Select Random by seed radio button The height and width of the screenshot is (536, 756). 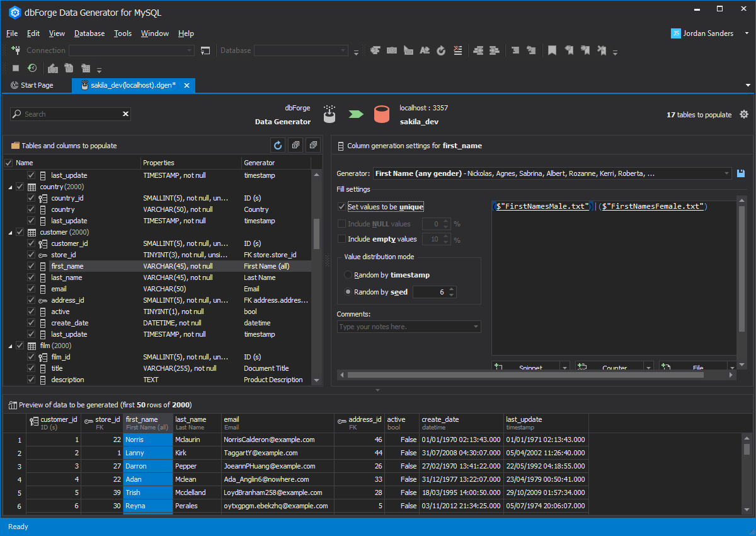tap(348, 292)
